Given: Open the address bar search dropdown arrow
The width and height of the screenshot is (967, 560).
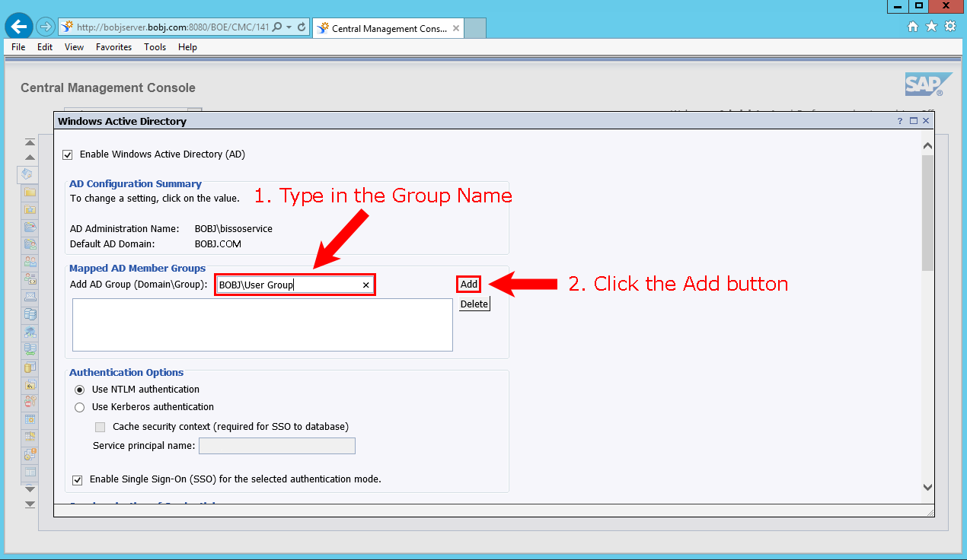Looking at the screenshot, I should coord(289,27).
